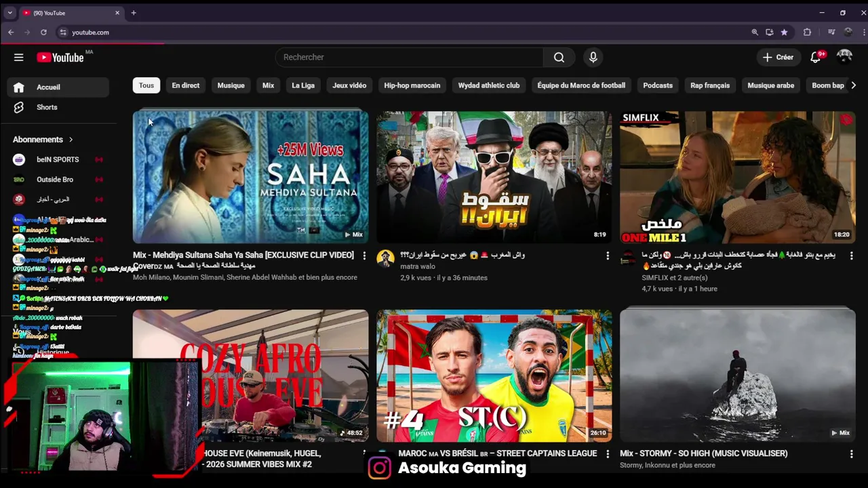The width and height of the screenshot is (868, 488).
Task: Click the Rechercher search field
Action: (409, 58)
